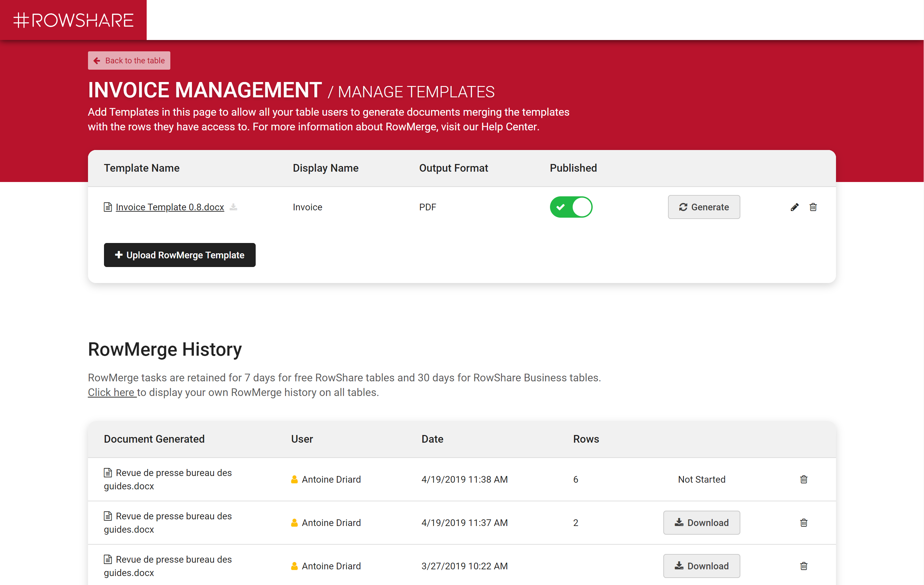Click the RowShare logo
Image resolution: width=924 pixels, height=585 pixels.
tap(73, 20)
